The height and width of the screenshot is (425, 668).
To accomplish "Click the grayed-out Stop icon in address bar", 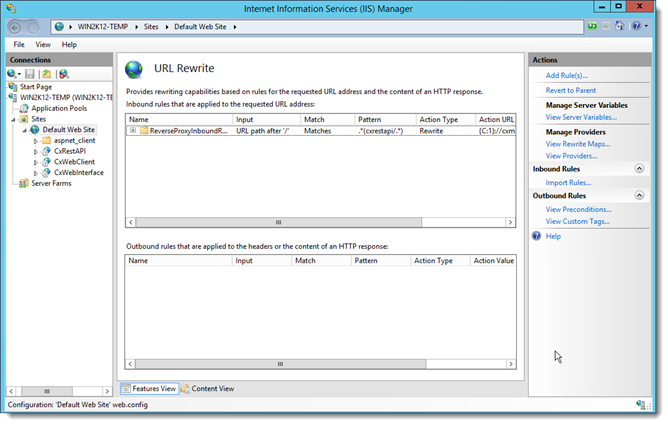I will pos(606,26).
